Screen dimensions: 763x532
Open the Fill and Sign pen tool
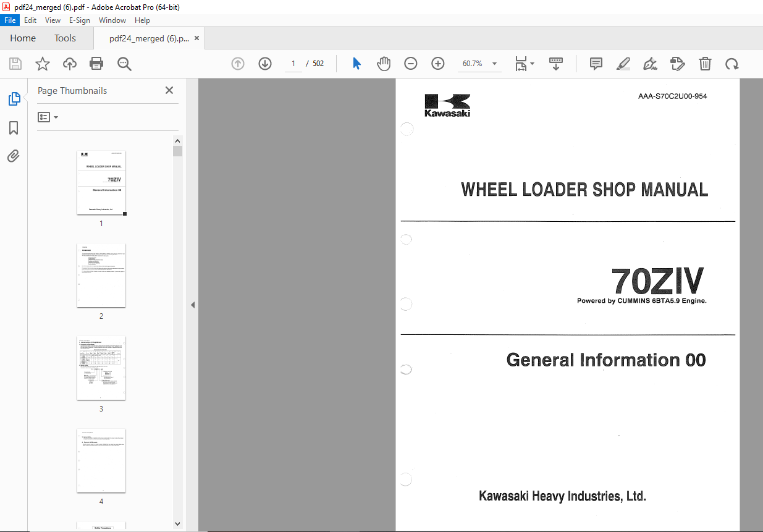650,64
